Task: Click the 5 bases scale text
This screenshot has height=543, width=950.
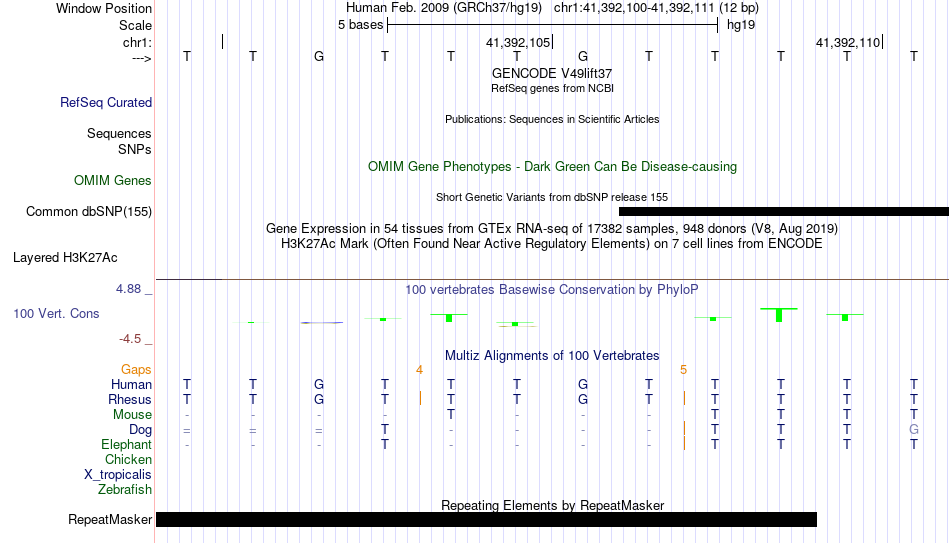Action: tap(360, 25)
